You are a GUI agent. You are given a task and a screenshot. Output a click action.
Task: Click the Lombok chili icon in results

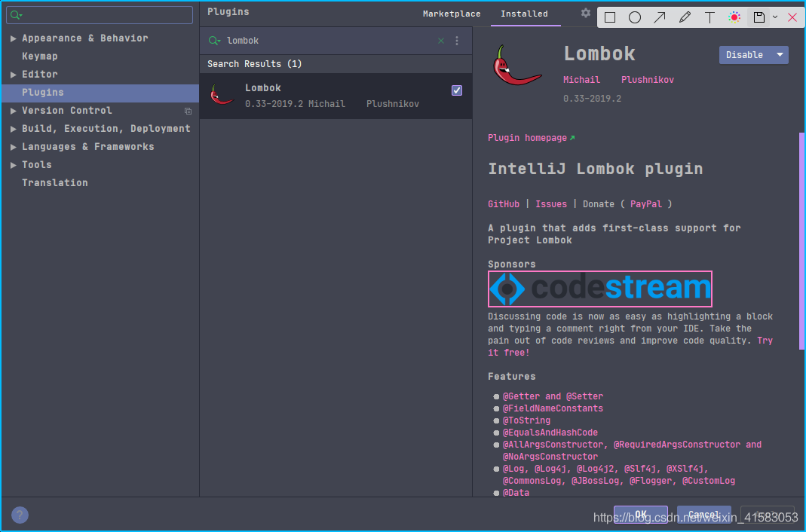coord(222,95)
